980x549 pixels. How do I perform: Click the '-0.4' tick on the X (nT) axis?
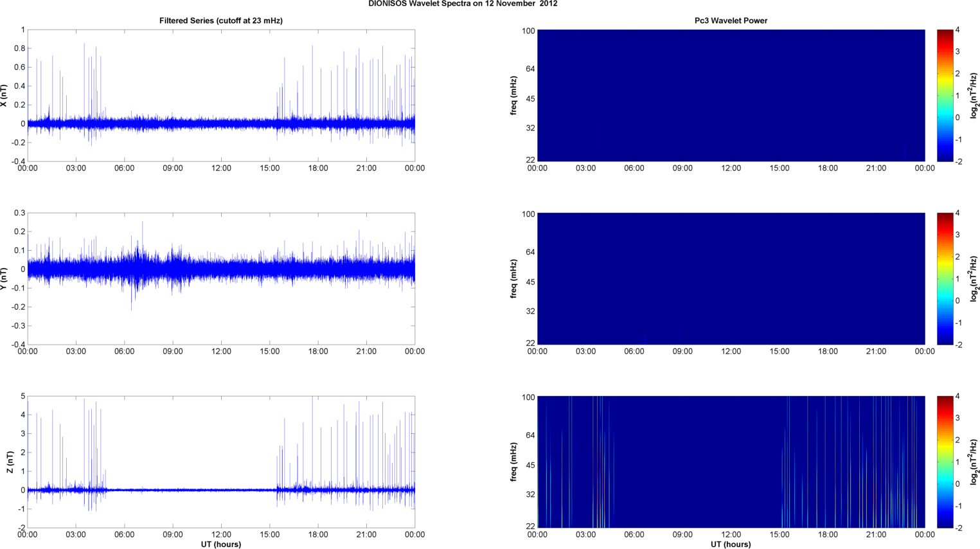pos(18,161)
